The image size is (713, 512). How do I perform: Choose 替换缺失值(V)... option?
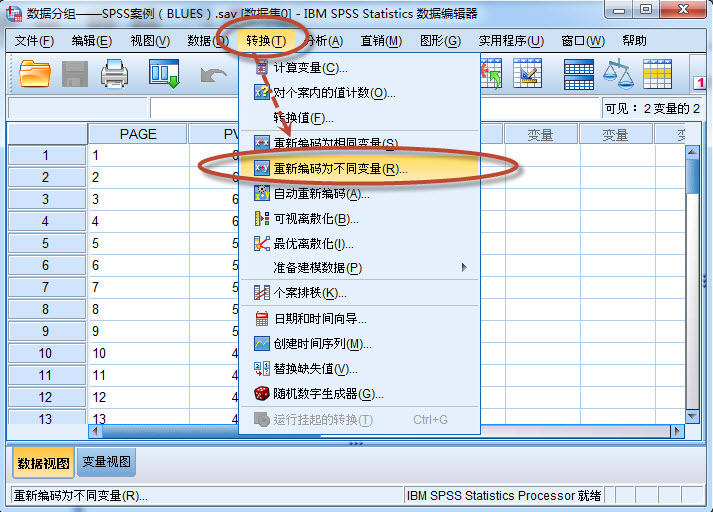359,368
